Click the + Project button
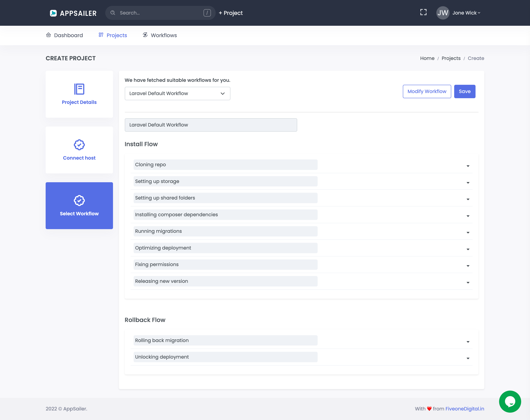 231,13
